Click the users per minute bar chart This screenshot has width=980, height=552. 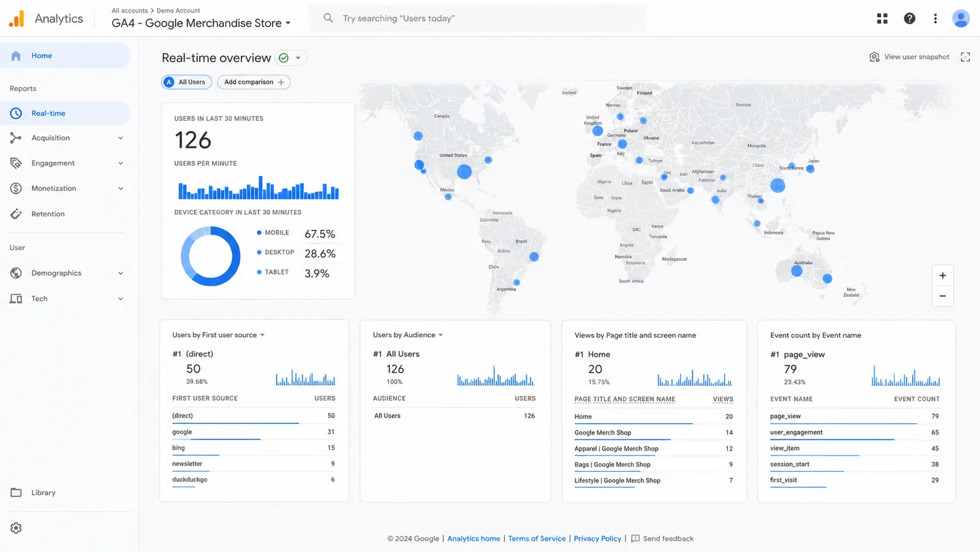(258, 188)
